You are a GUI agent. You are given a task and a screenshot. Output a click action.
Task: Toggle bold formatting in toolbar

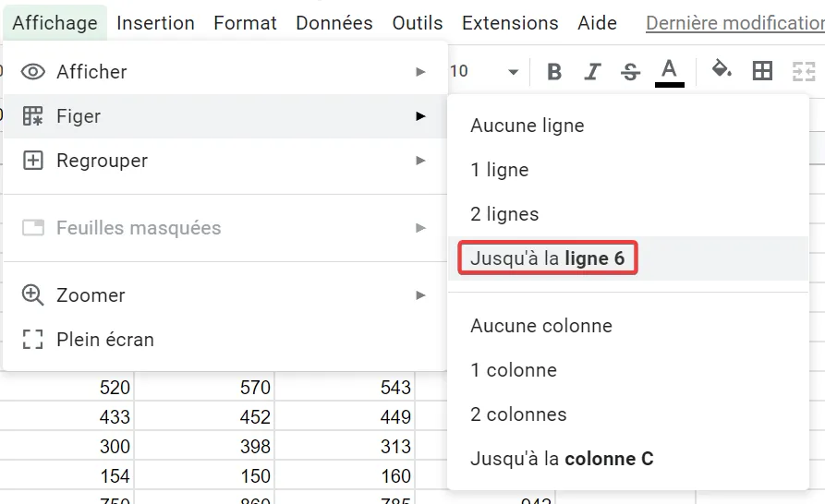click(554, 71)
